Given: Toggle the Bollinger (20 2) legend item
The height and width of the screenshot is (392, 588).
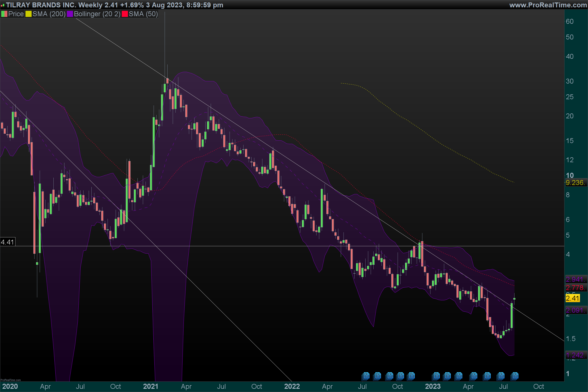Looking at the screenshot, I should [97, 14].
